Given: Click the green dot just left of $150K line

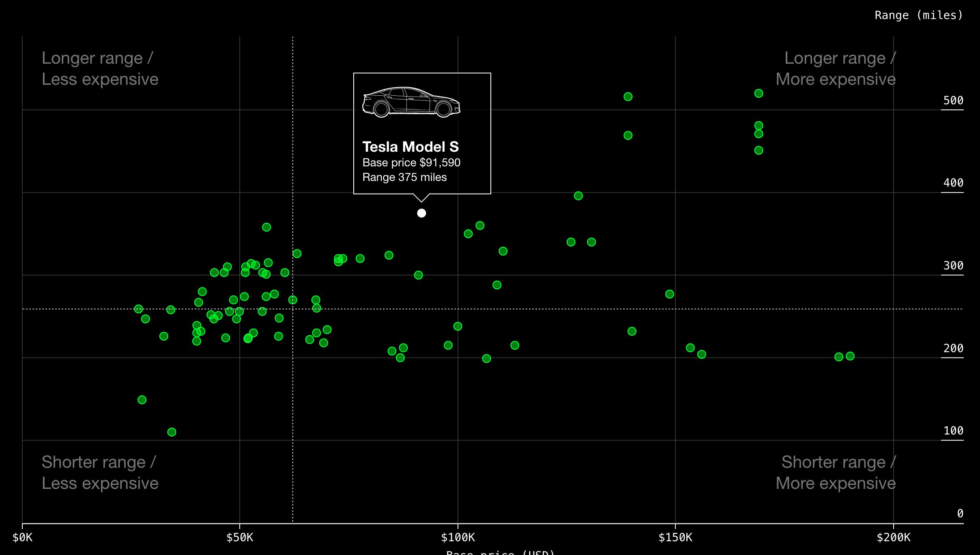Looking at the screenshot, I should [x=670, y=294].
